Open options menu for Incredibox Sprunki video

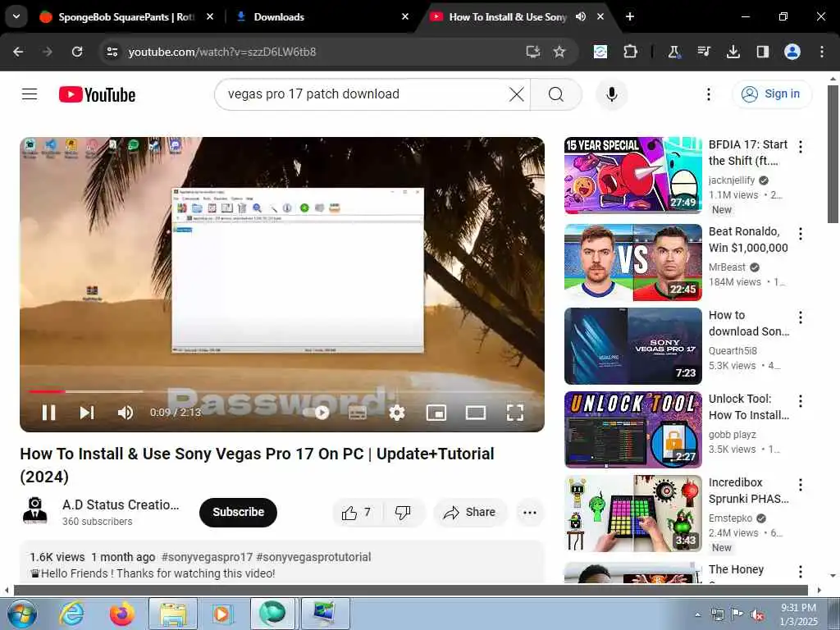[x=801, y=485]
